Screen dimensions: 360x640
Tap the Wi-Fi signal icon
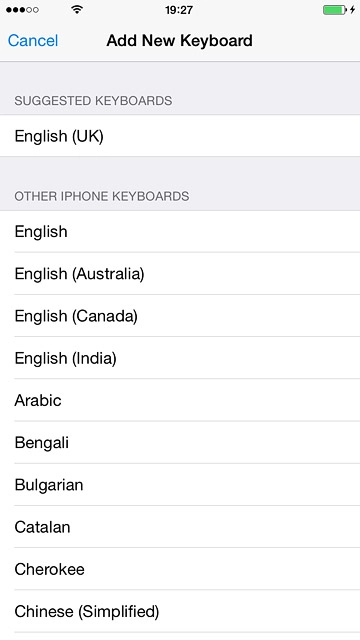pyautogui.click(x=77, y=9)
